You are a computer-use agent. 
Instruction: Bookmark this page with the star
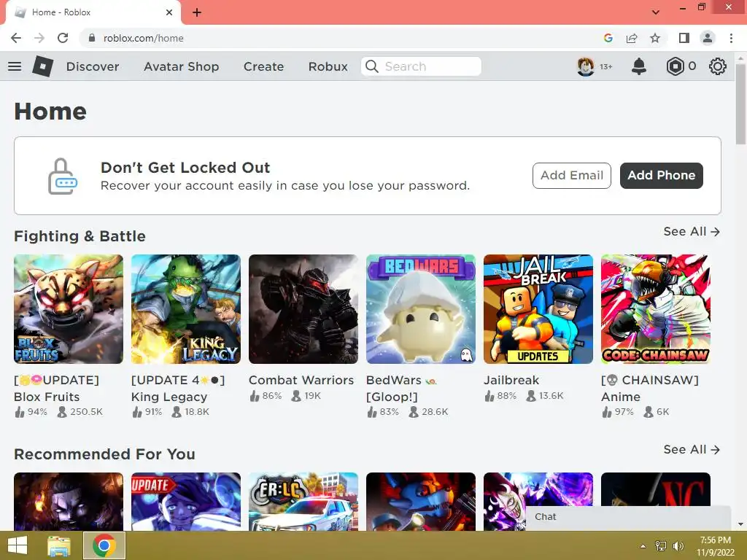[x=655, y=38]
